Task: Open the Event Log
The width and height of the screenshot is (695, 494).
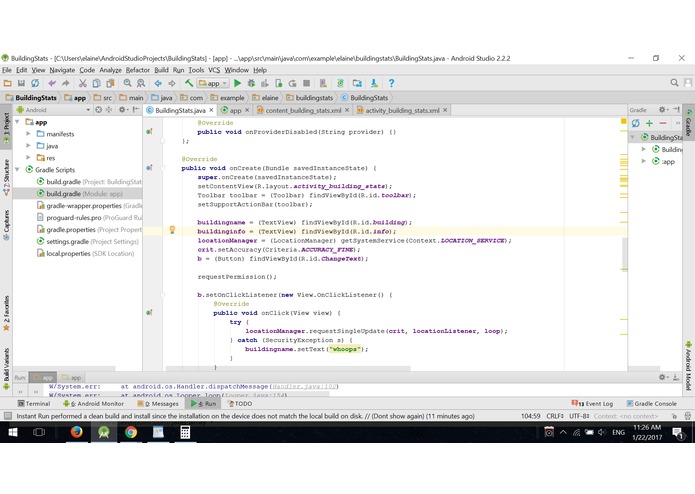Action: coord(592,404)
